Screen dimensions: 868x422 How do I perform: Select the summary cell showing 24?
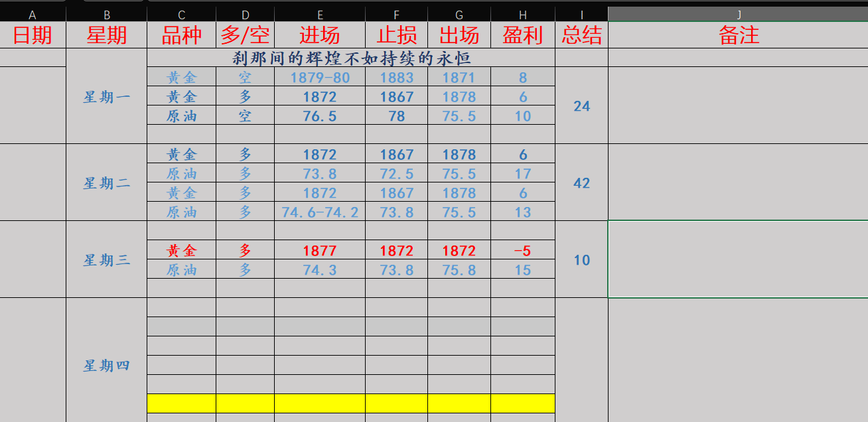(x=581, y=105)
